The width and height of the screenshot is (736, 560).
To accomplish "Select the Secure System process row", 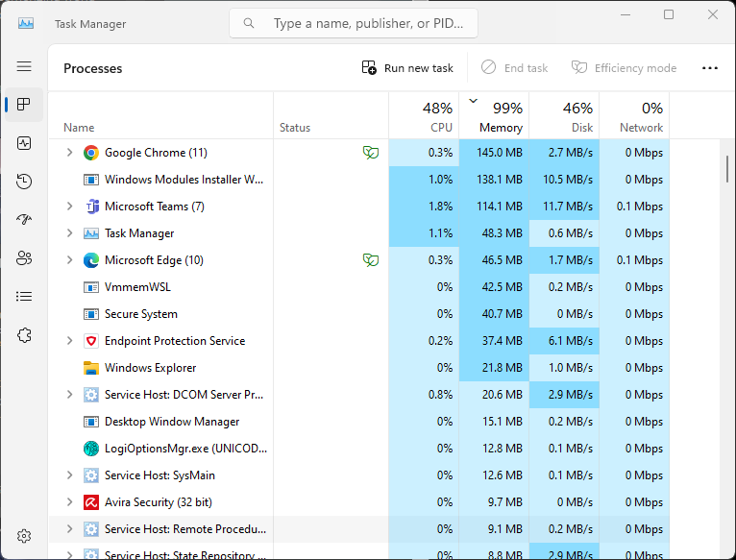I will point(359,314).
